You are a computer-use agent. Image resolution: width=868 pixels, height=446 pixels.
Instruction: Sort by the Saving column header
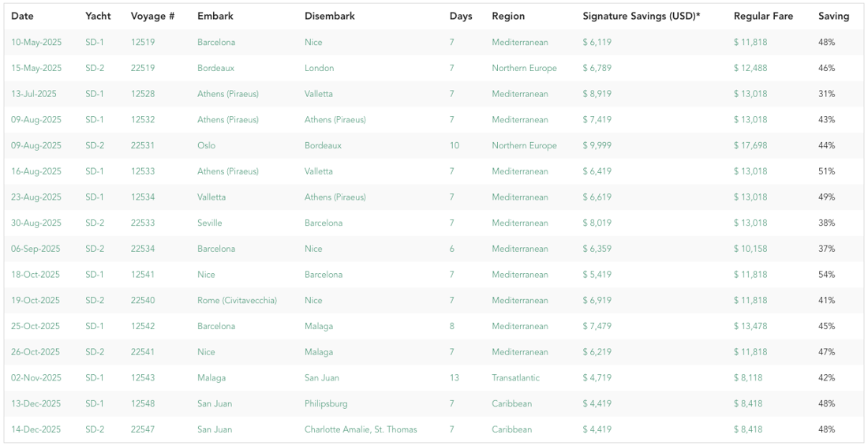coord(834,16)
